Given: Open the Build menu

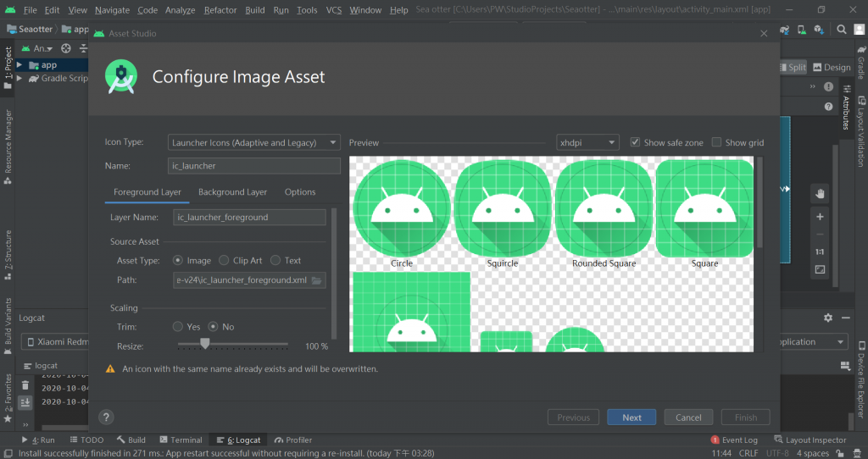Looking at the screenshot, I should click(x=254, y=10).
